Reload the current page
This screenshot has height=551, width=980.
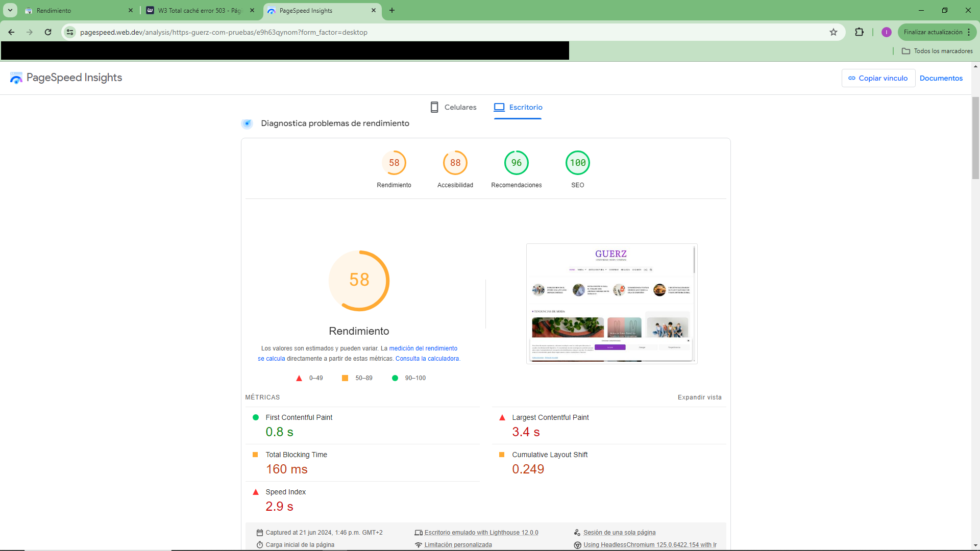click(48, 32)
